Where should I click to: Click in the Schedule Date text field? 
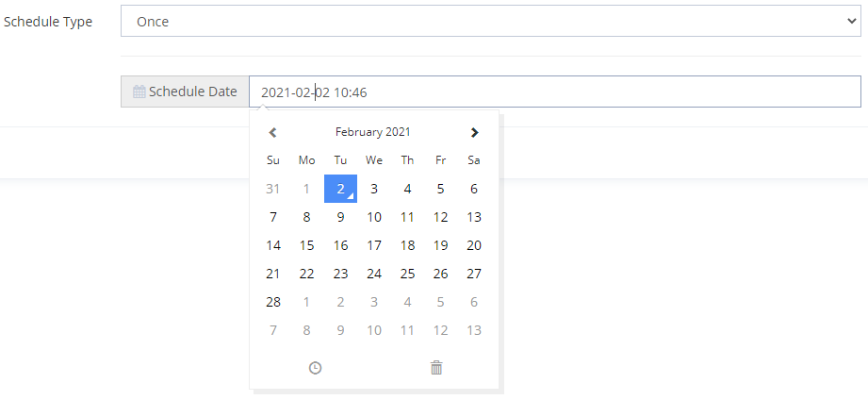tap(554, 92)
